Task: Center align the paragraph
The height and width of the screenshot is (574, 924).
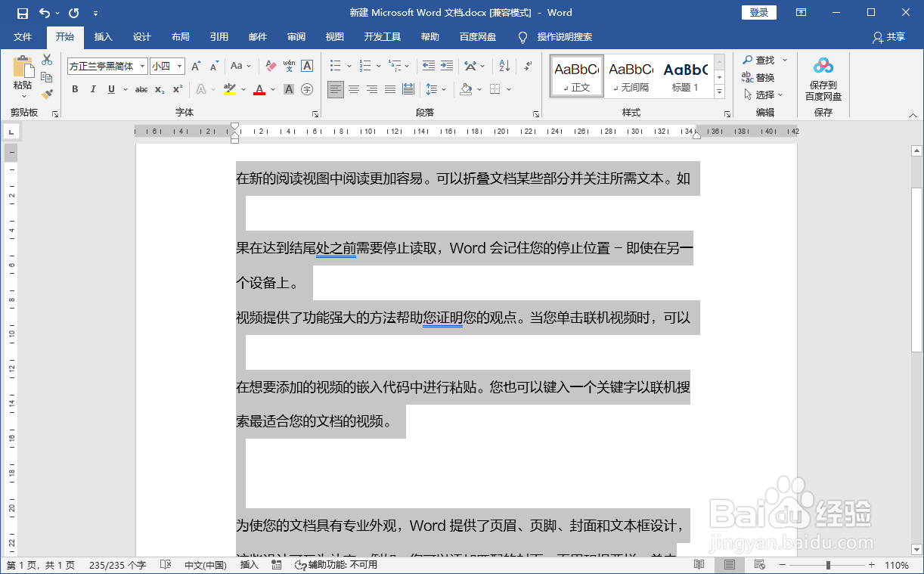Action: (x=354, y=89)
